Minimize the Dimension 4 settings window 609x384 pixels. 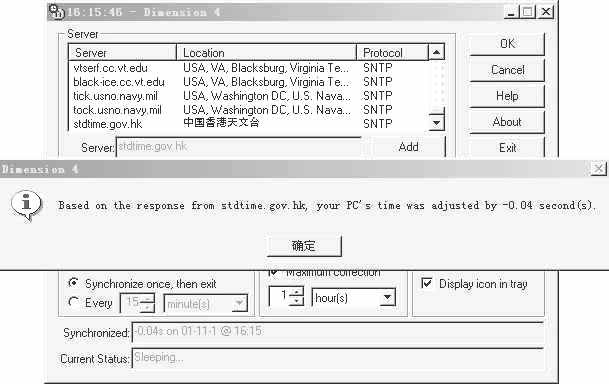(x=511, y=12)
